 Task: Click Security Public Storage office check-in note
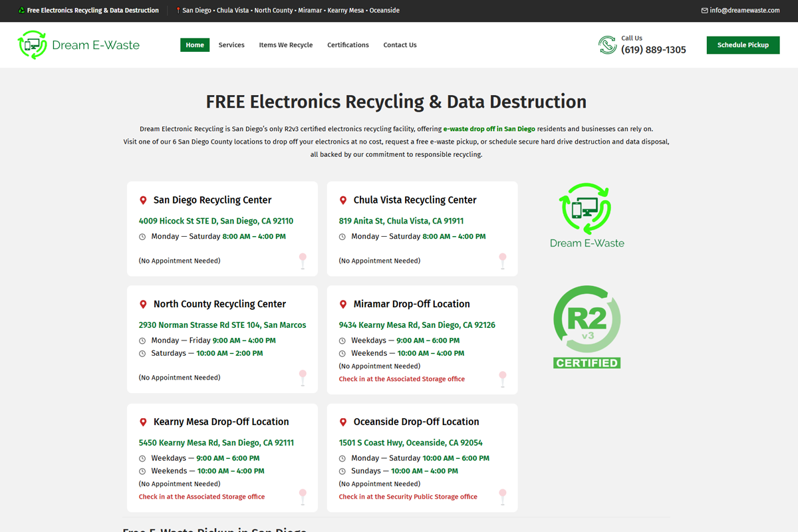click(408, 497)
